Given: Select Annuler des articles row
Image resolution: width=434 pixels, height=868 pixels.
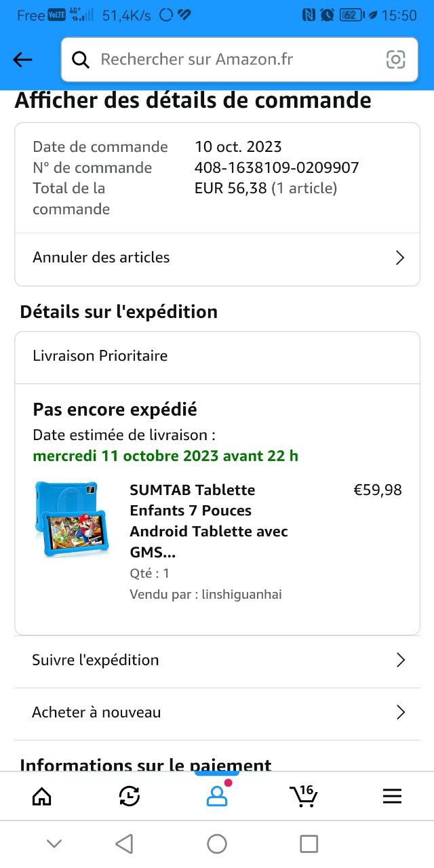Looking at the screenshot, I should [217, 258].
